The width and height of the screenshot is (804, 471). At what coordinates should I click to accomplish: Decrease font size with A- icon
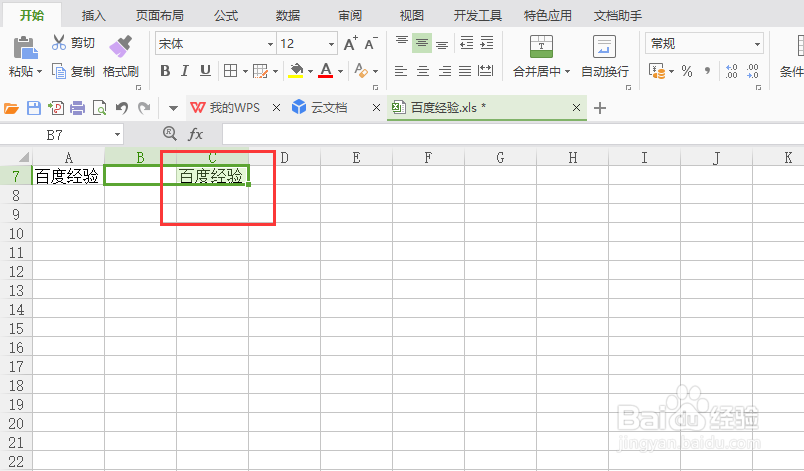pos(371,44)
